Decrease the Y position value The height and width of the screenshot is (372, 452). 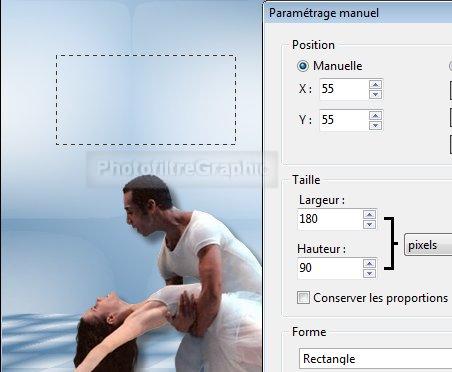[375, 126]
